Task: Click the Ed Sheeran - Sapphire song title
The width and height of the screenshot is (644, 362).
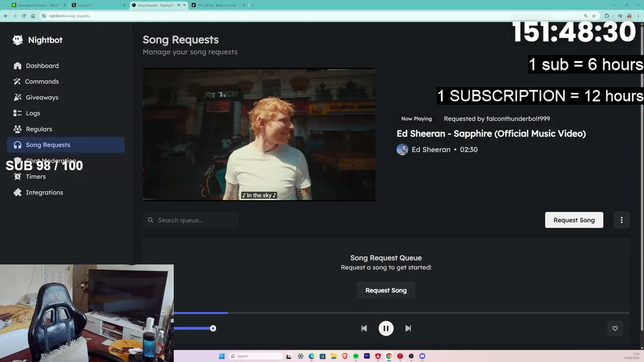Action: pyautogui.click(x=491, y=134)
